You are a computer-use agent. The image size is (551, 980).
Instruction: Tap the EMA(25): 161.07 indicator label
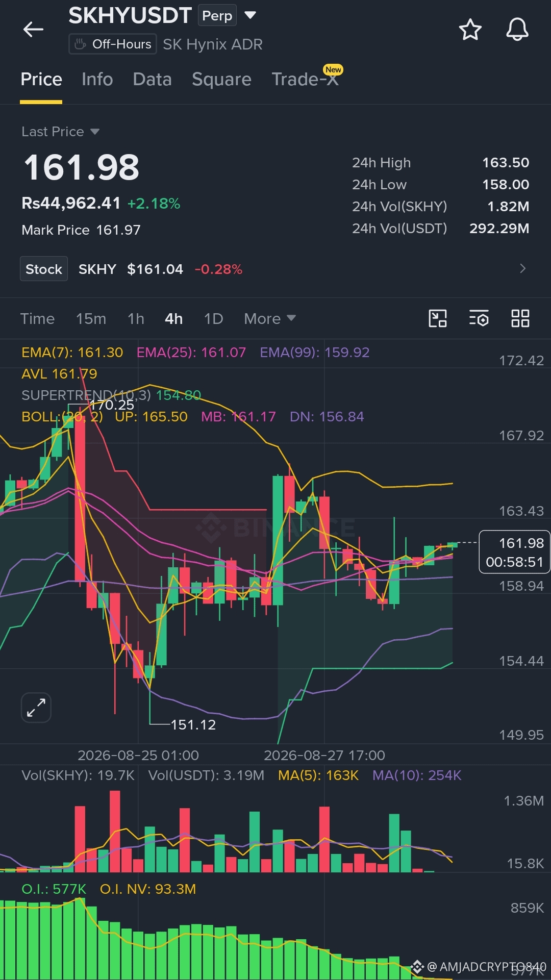pos(191,353)
